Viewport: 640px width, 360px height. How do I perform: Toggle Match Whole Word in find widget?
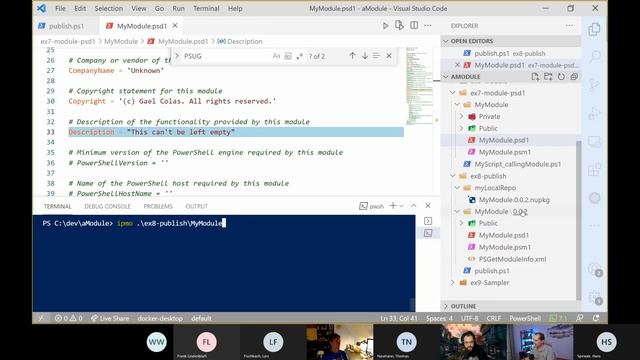[x=288, y=56]
